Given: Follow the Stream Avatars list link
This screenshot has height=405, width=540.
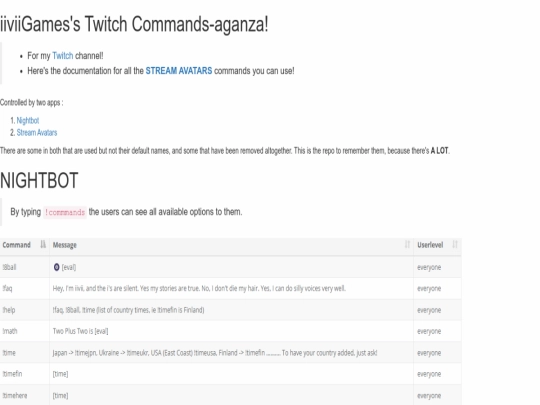Looking at the screenshot, I should coord(37,133).
